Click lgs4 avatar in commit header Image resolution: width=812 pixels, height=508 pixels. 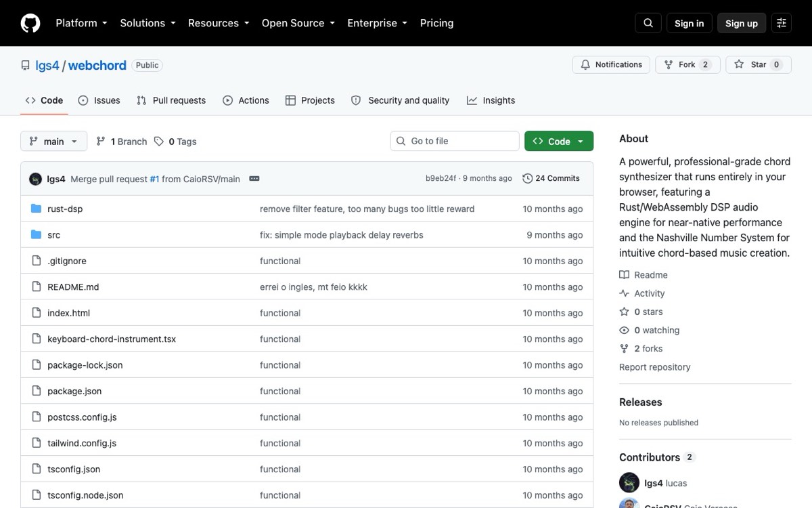35,179
